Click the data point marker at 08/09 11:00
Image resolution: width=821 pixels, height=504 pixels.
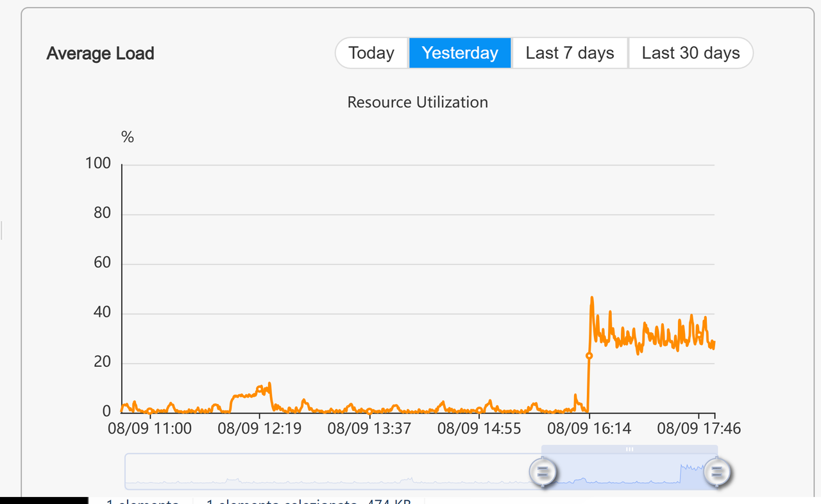pyautogui.click(x=149, y=411)
